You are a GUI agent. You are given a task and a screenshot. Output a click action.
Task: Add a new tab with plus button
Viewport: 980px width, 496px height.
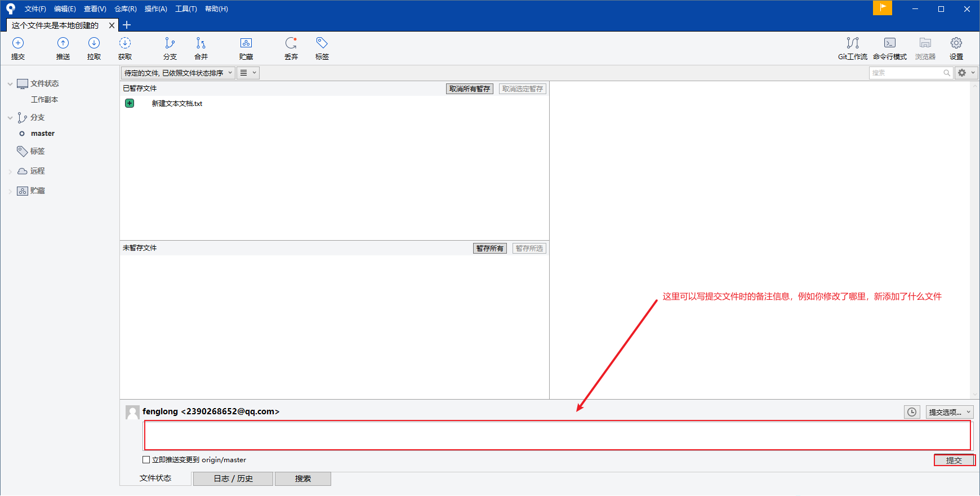coord(127,25)
